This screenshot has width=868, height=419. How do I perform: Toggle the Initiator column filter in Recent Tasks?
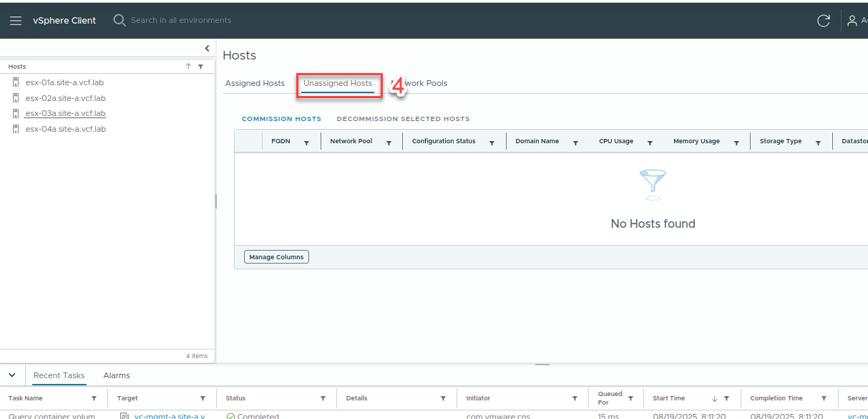575,398
